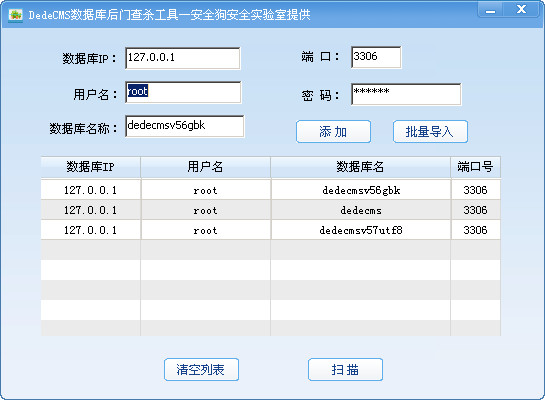Click 127.0.0.1 in the dedecmsv57utf8 row
Screen dimensions: 545x400
tap(90, 230)
